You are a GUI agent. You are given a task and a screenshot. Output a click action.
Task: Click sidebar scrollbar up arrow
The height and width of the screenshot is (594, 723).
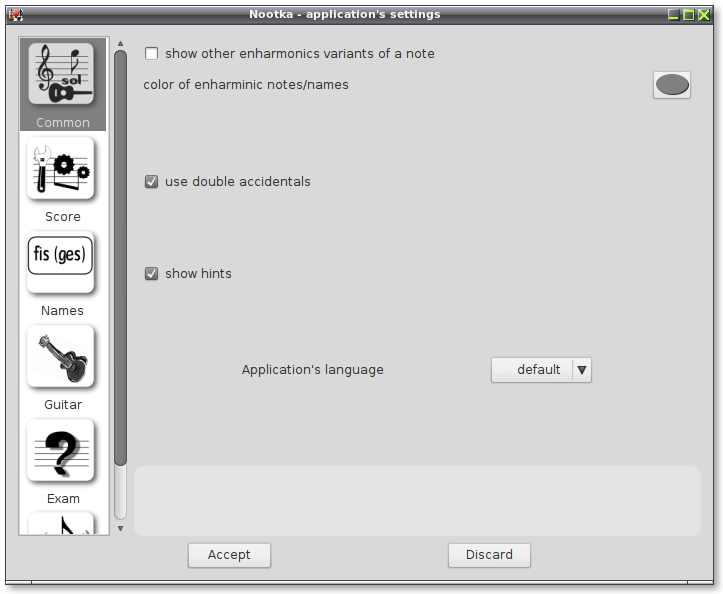coord(120,44)
